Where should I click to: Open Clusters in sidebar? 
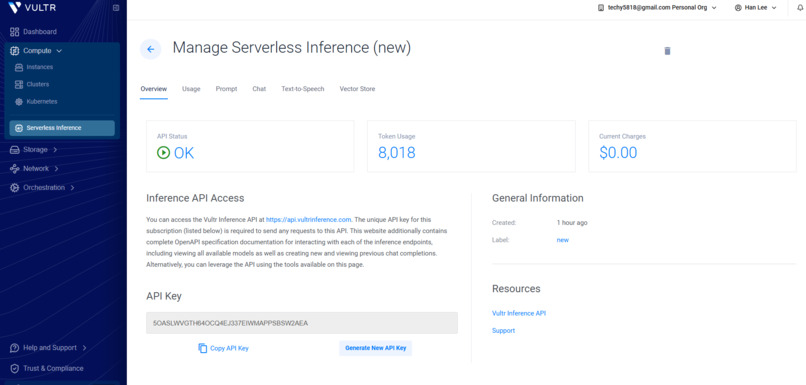point(38,84)
